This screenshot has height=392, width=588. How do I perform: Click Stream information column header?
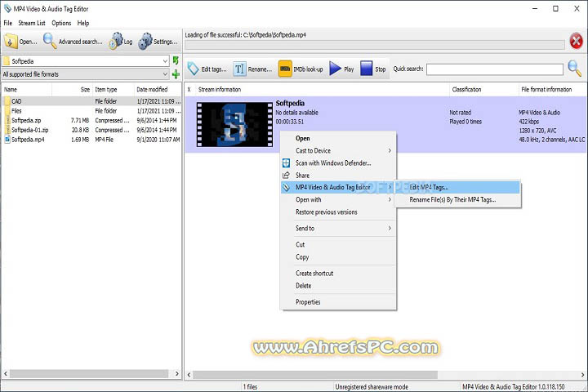(322, 89)
